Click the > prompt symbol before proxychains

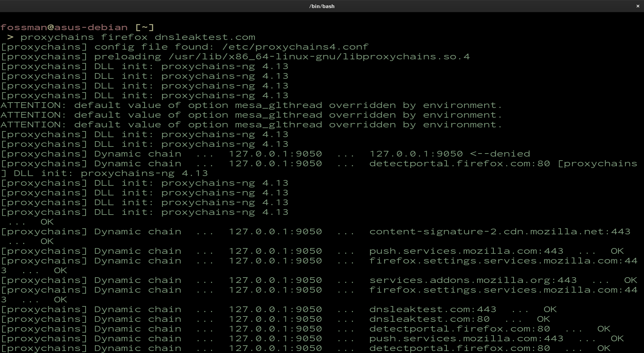(x=10, y=37)
